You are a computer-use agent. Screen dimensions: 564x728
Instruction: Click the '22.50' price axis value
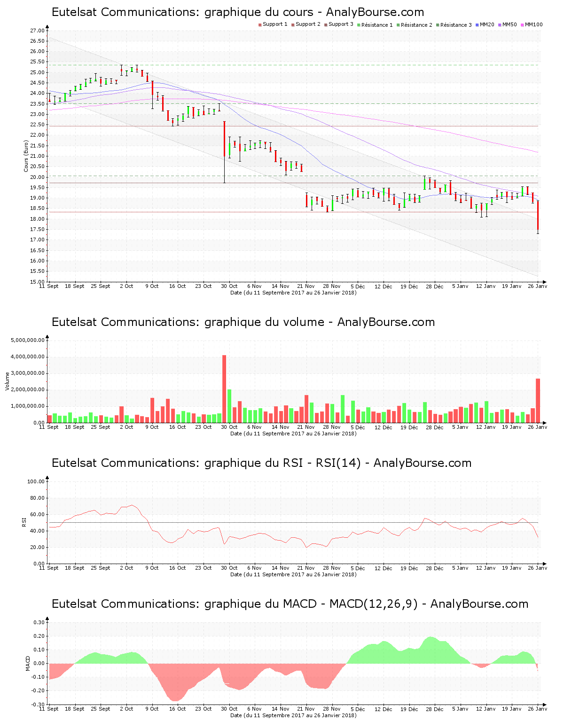pos(37,124)
